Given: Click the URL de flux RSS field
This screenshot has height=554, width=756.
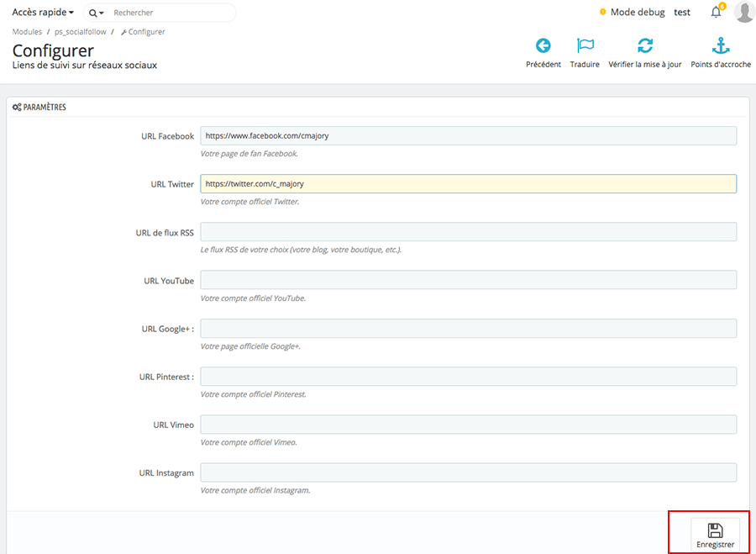Looking at the screenshot, I should pos(468,232).
